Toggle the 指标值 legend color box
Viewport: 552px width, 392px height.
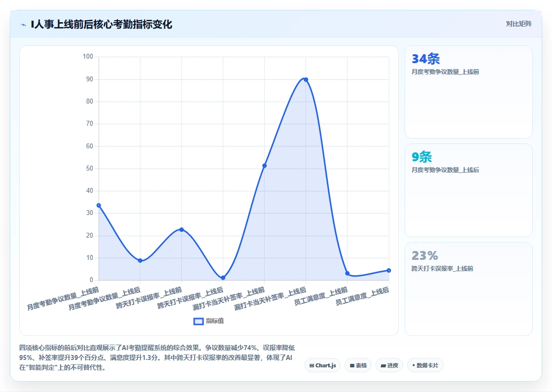coord(199,321)
